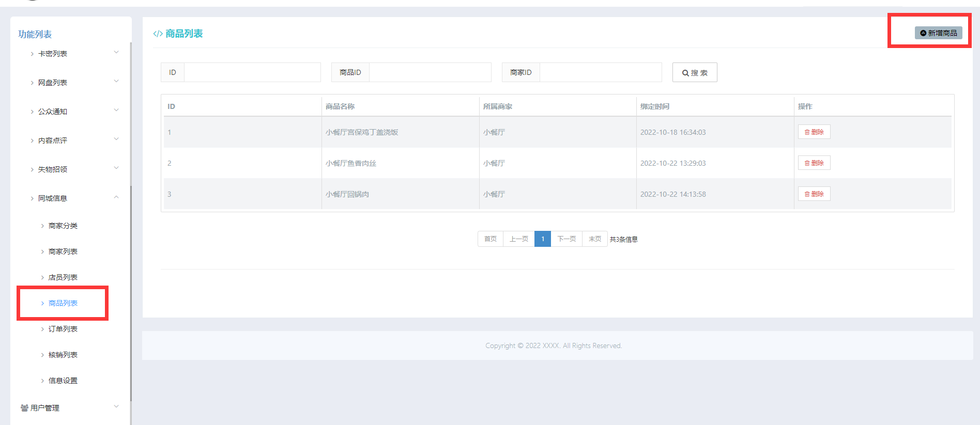Open 核销列表 submenu item
The image size is (980, 425).
(x=63, y=355)
